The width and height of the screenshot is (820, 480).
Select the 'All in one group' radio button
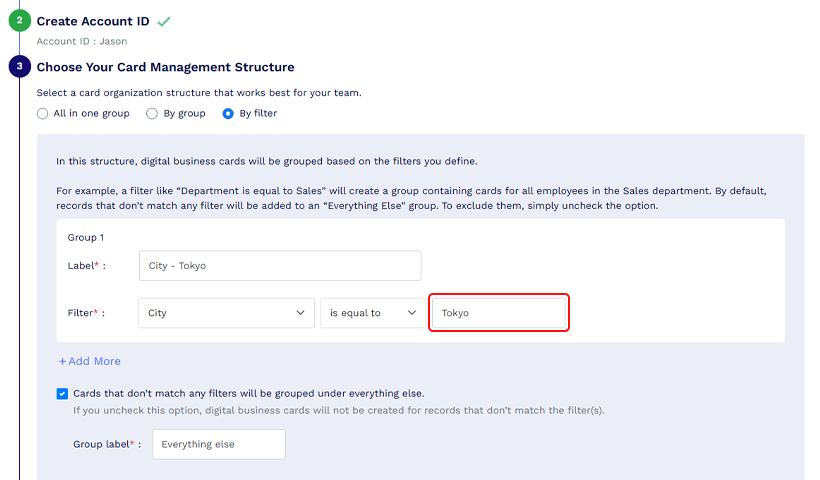pyautogui.click(x=42, y=113)
